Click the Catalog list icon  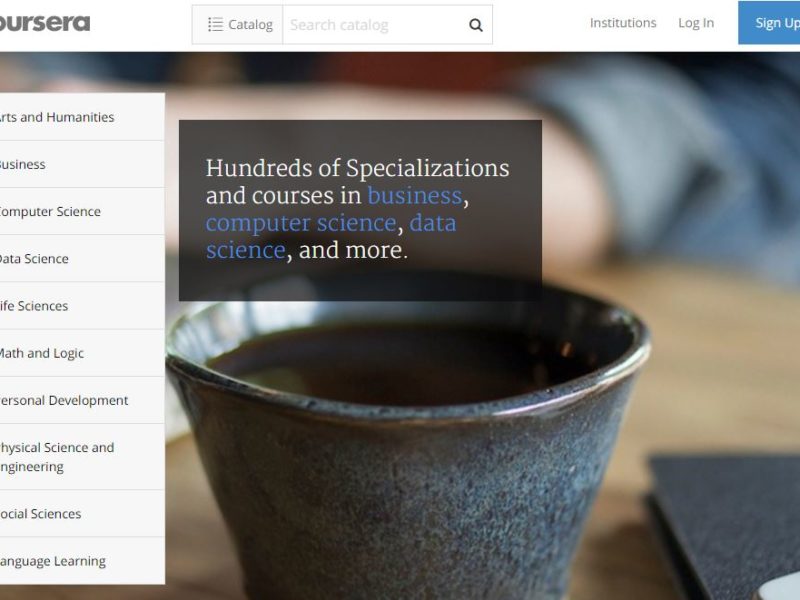pos(215,24)
